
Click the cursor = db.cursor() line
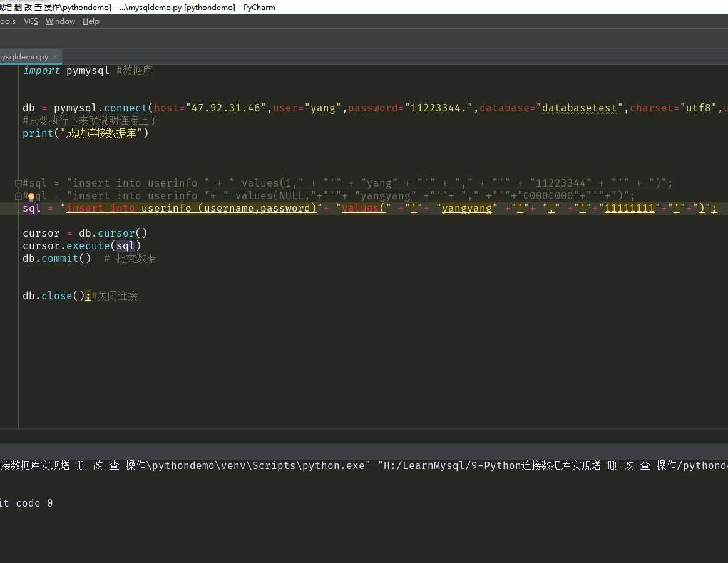coord(85,234)
